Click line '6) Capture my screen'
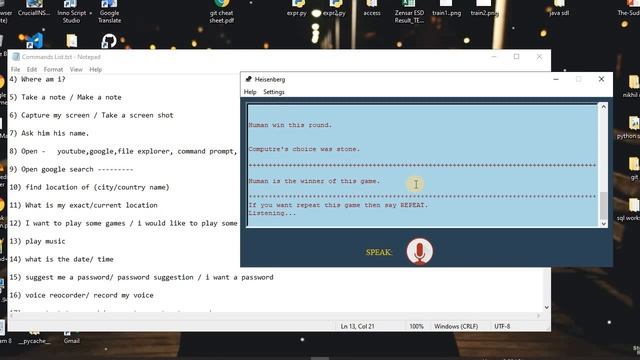Image resolution: width=640 pixels, height=360 pixels. click(x=91, y=116)
